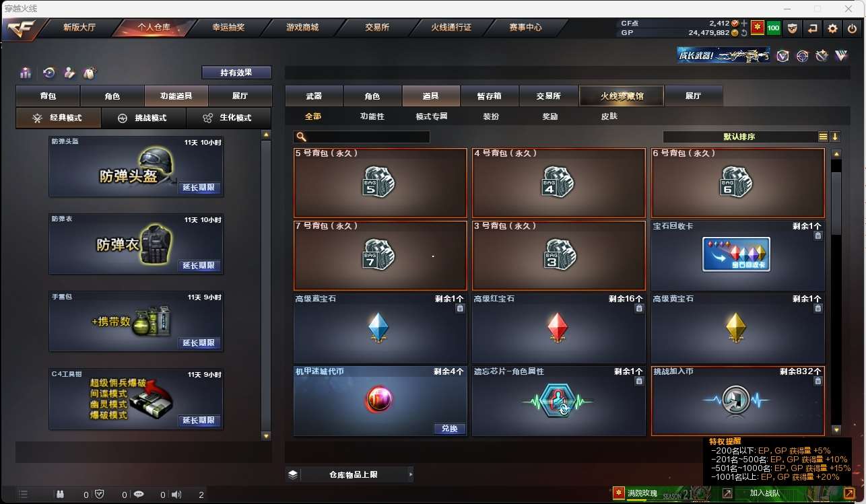866x504 pixels.
Task: Click the chat bubble icon in status bar
Action: [x=139, y=495]
